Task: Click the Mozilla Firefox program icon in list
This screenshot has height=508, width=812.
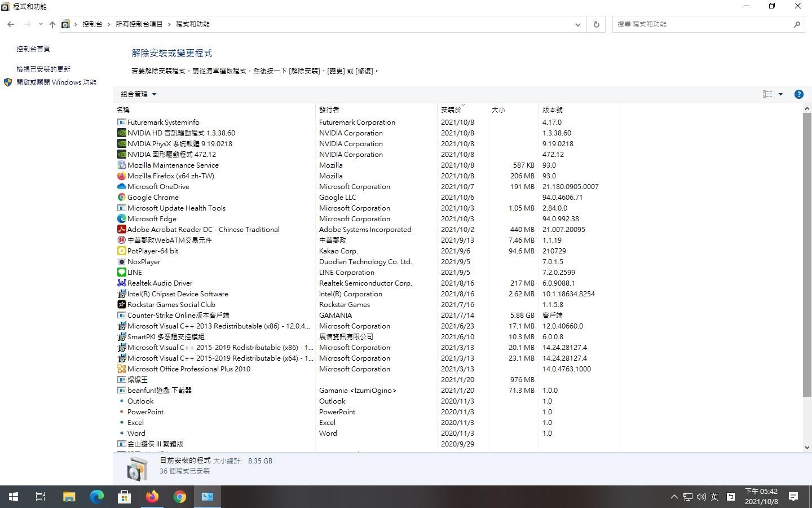Action: pyautogui.click(x=121, y=176)
